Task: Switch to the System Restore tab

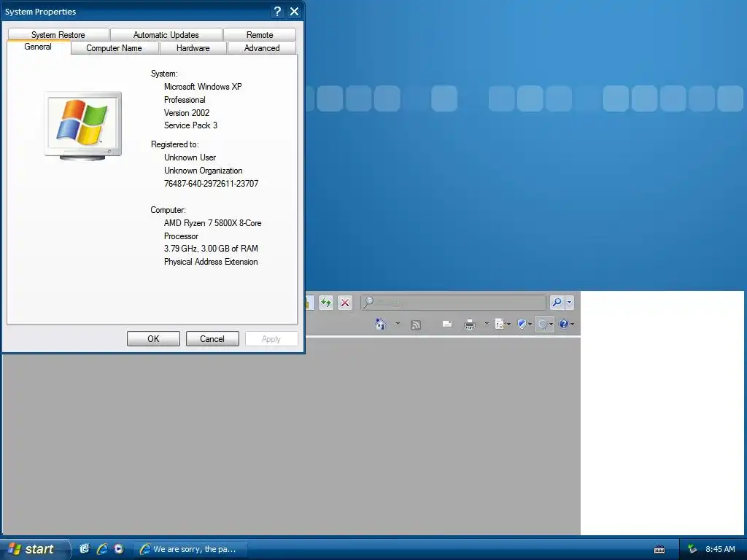Action: [x=58, y=35]
